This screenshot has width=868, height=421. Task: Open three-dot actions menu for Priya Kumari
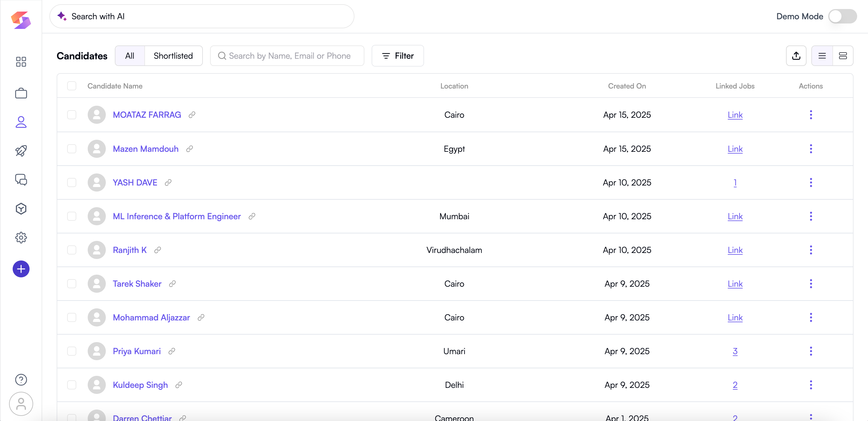click(811, 351)
